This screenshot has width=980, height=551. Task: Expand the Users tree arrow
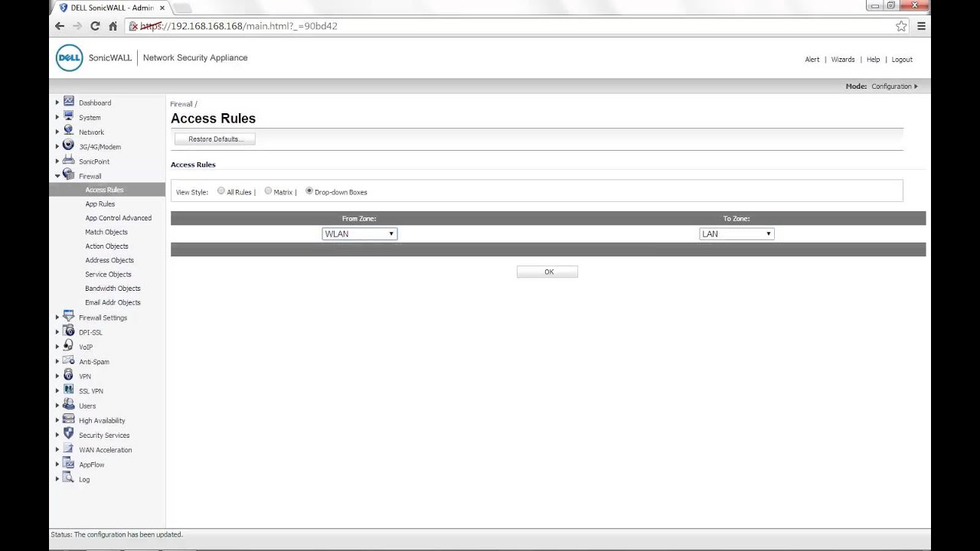57,406
